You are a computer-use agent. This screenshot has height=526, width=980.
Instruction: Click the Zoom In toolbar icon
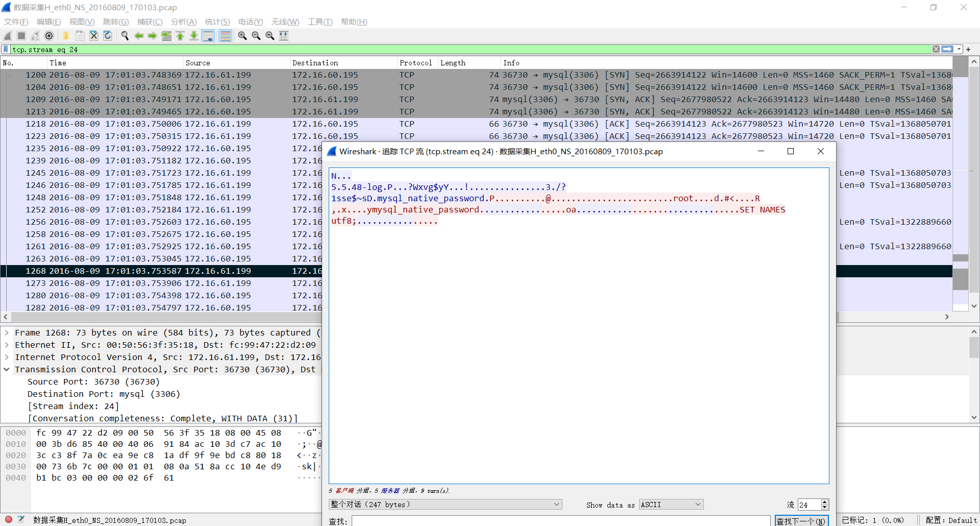click(242, 36)
